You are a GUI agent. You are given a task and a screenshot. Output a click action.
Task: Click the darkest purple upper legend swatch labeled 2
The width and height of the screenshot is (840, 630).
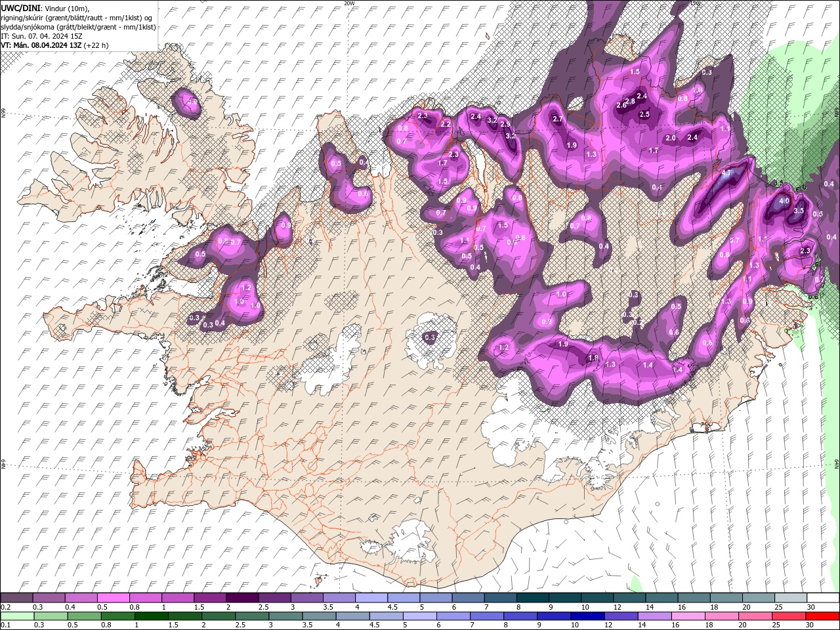(241, 598)
